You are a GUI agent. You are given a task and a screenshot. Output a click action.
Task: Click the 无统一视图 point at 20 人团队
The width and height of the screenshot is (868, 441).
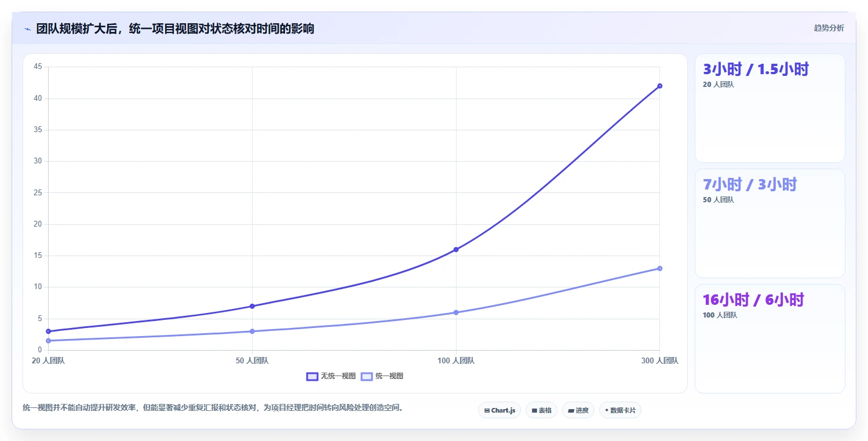[48, 331]
